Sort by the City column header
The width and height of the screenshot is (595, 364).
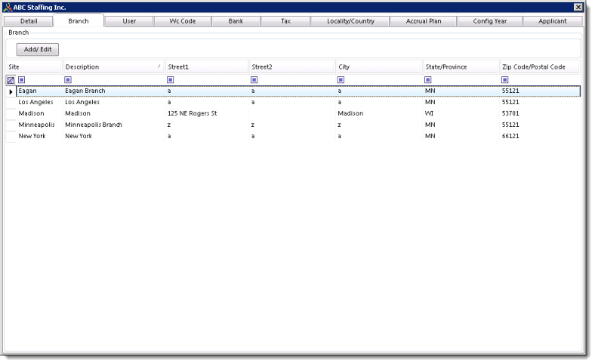[378, 66]
